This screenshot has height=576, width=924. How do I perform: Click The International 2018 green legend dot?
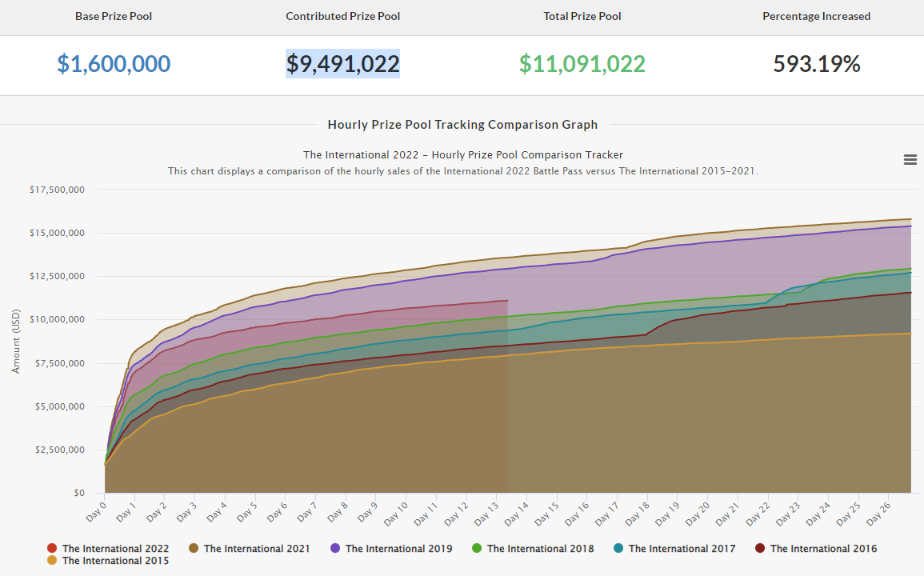(x=477, y=549)
